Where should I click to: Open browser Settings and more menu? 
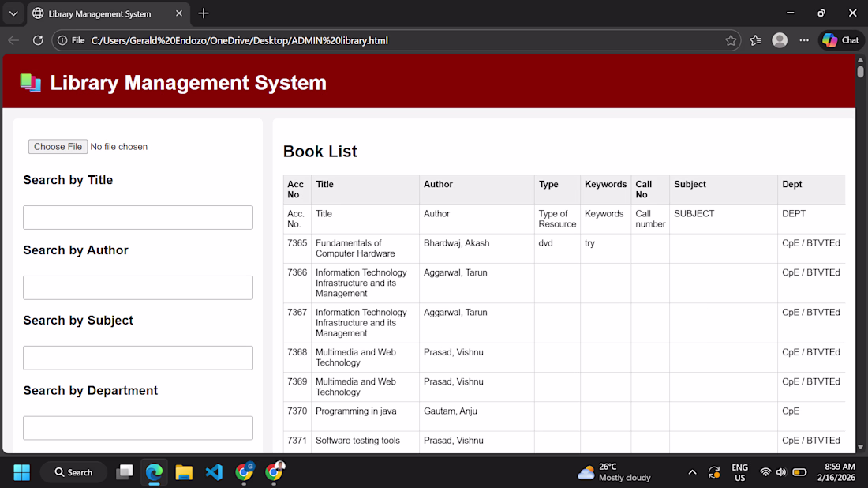804,40
